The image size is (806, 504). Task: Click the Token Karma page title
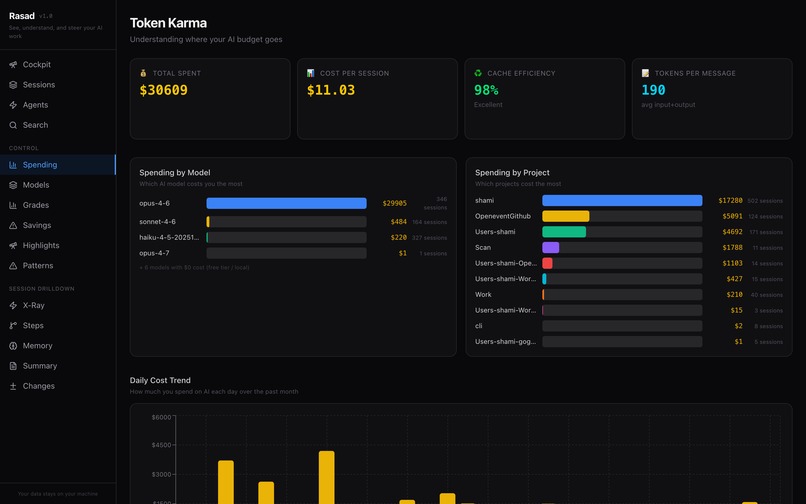[x=168, y=23]
